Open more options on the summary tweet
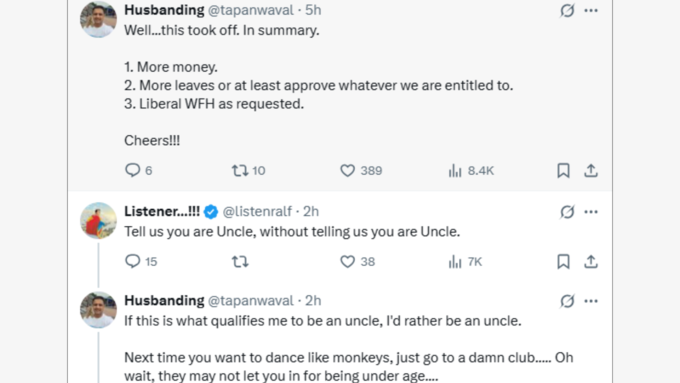Image resolution: width=680 pixels, height=383 pixels. [591, 10]
